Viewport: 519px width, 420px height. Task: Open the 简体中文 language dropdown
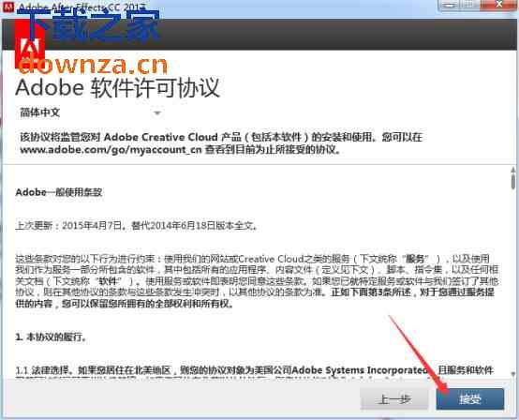90,112
